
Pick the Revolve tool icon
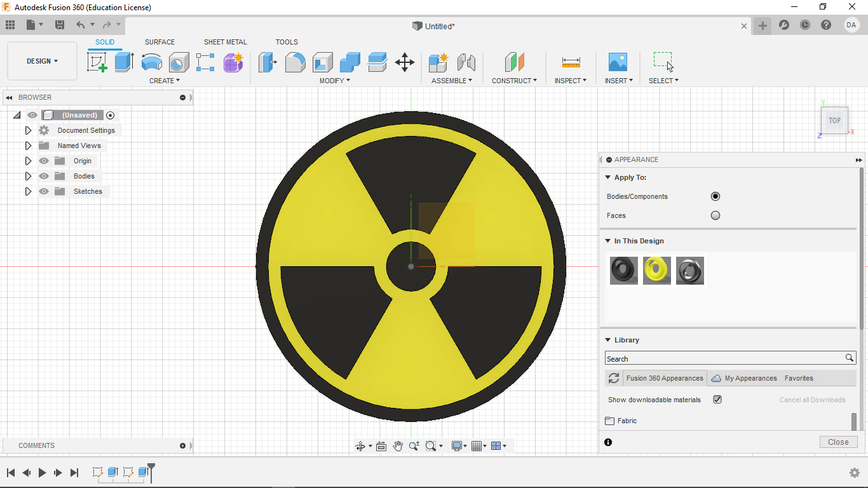[x=151, y=62]
